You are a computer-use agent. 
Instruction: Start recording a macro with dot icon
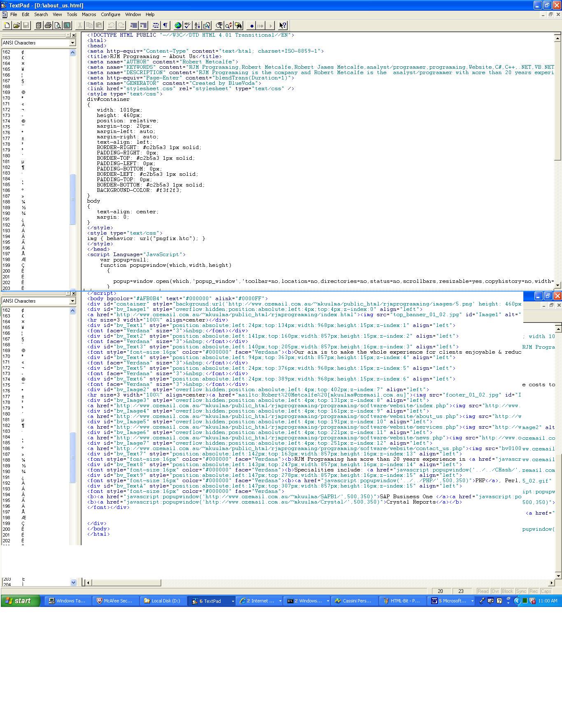click(251, 26)
